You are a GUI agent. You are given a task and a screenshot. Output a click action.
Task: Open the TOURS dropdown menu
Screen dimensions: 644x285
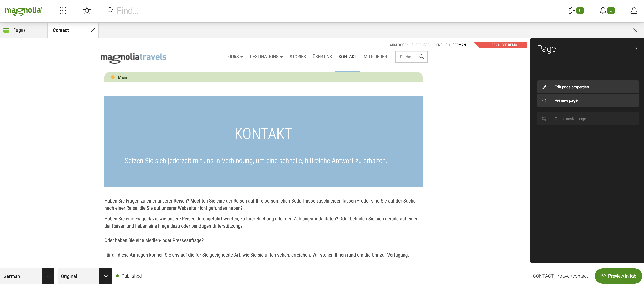point(234,57)
